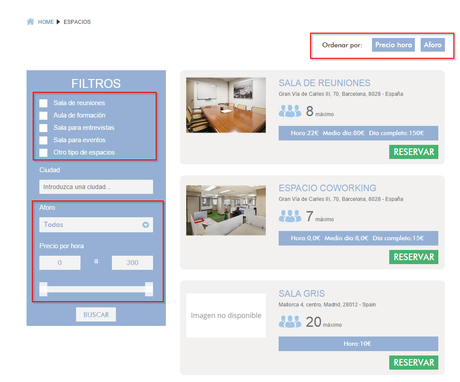The image size is (460, 382).
Task: Click the home icon in breadcrumb
Action: (30, 22)
